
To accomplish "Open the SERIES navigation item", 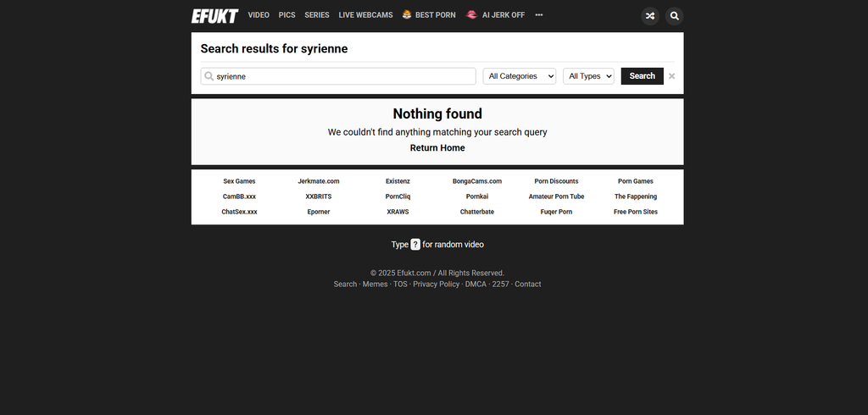I will [317, 15].
